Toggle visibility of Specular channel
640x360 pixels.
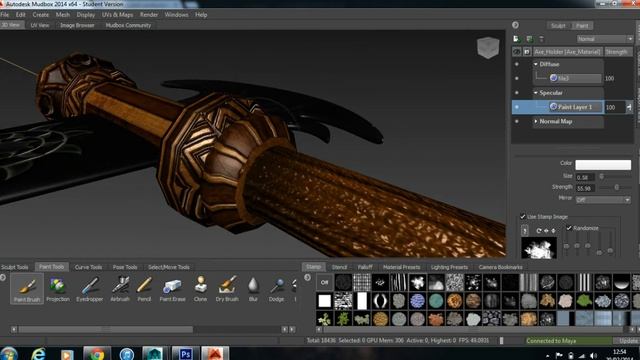(x=517, y=93)
